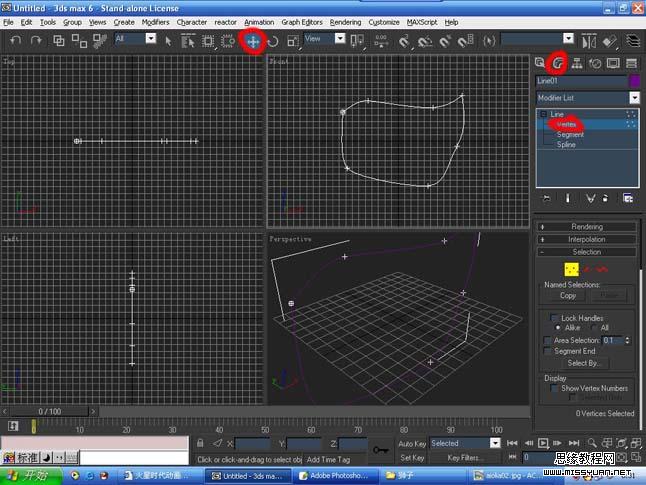Click the 0 / 100 time slider
This screenshot has width=646, height=485.
[49, 411]
